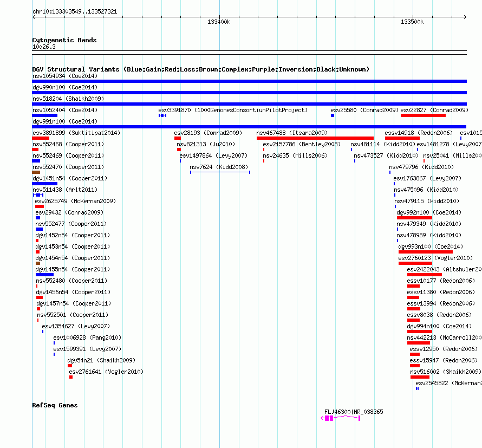Click the nsv24635 (Mills2006) label
This screenshot has width=482, height=448.
click(x=295, y=155)
